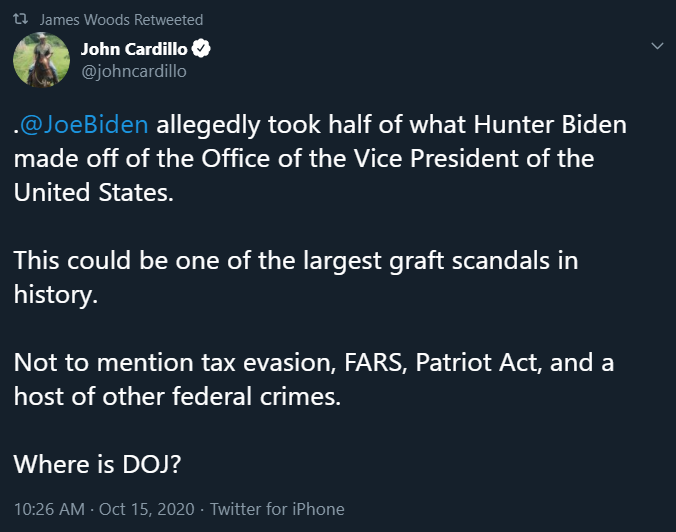Click the blue verified badge beside John Cardillo
Viewport: 676px width, 532px height.
pyautogui.click(x=200, y=49)
